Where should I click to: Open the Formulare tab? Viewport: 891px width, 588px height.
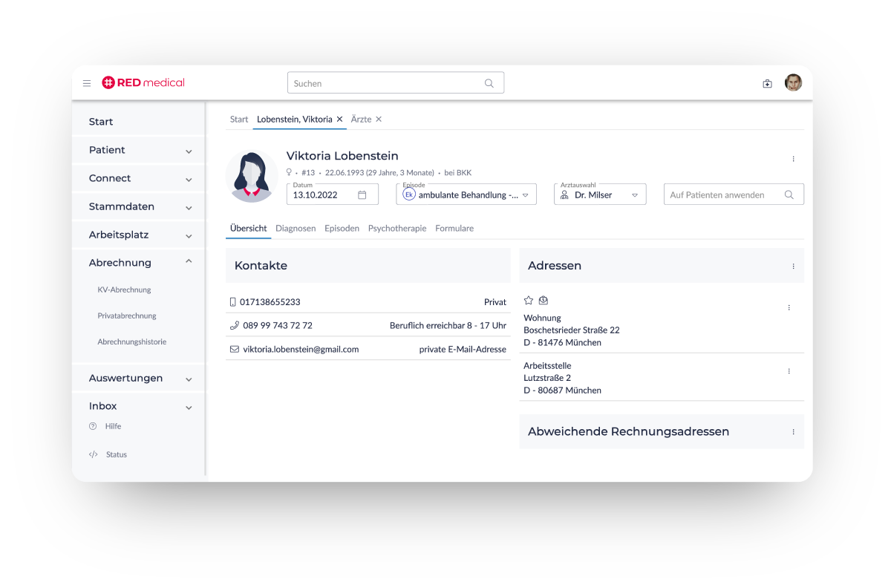454,229
